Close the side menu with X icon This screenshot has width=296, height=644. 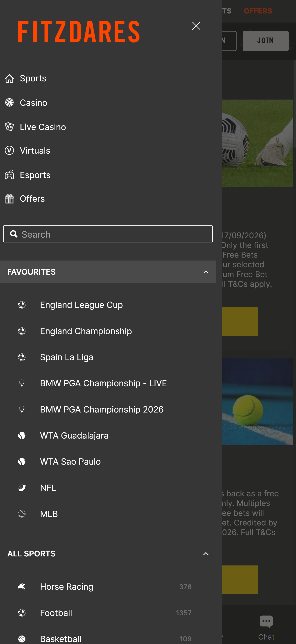pyautogui.click(x=196, y=26)
